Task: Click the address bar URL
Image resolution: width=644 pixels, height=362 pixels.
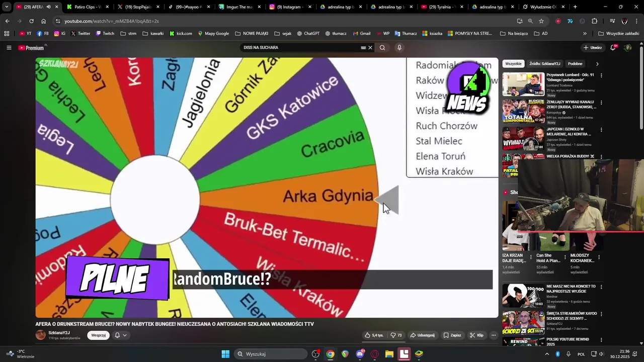Action: tap(112, 21)
